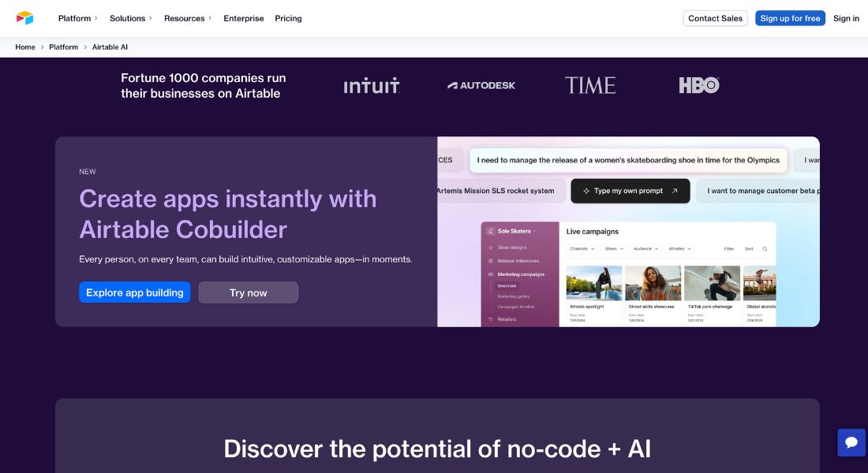Open the Street skills showcase thumbnail
This screenshot has width=868, height=473.
pyautogui.click(x=653, y=283)
